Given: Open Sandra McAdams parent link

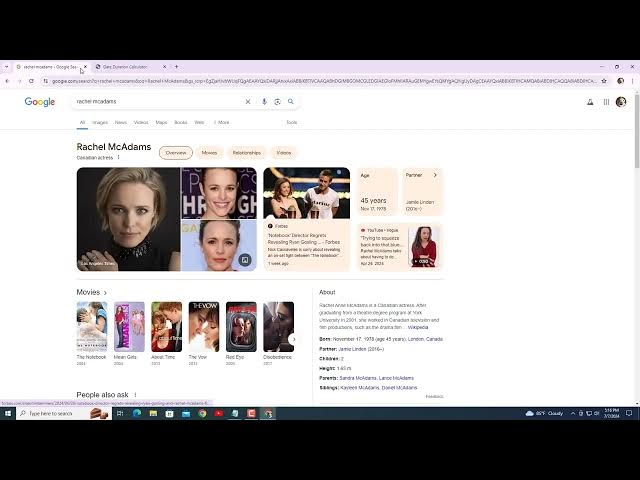Looking at the screenshot, I should coord(358,378).
